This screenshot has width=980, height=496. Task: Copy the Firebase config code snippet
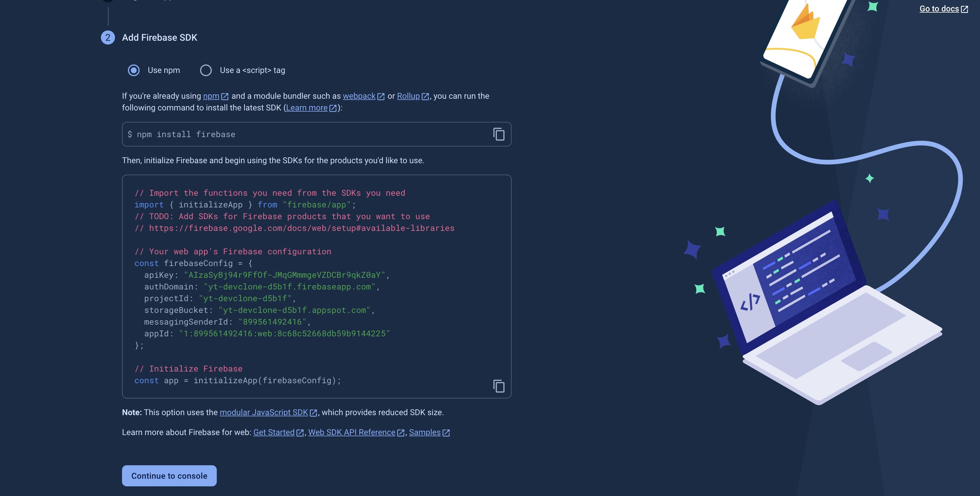[x=499, y=386]
